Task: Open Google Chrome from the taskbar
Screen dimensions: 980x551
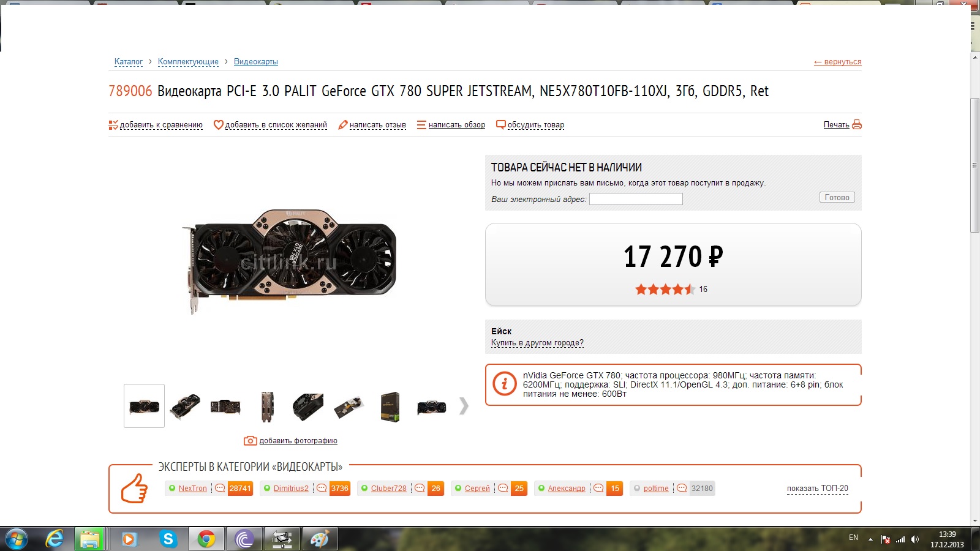Action: tap(206, 539)
